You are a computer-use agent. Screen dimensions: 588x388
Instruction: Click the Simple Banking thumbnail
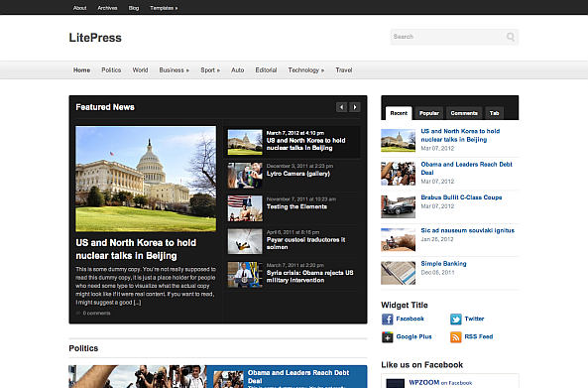coord(399,273)
